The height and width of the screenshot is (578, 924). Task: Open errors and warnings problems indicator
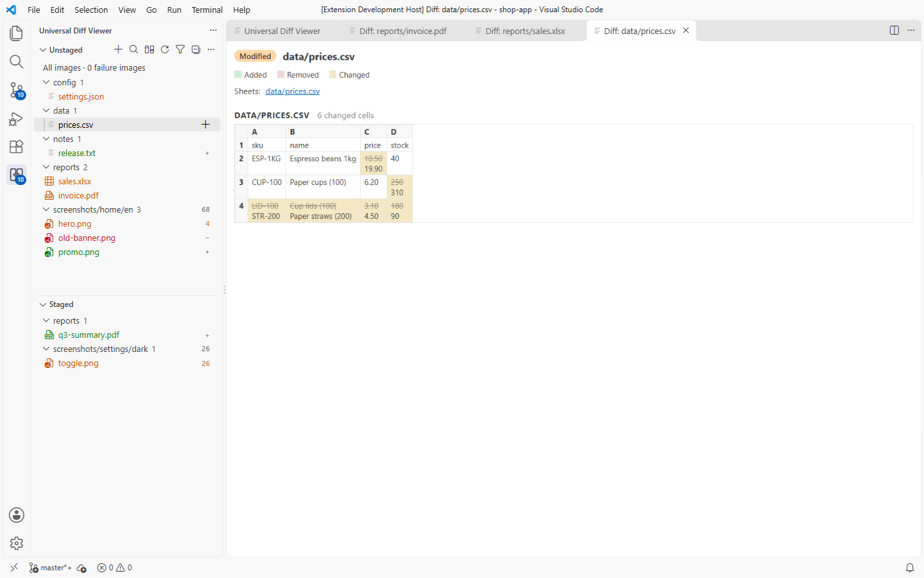tap(115, 568)
